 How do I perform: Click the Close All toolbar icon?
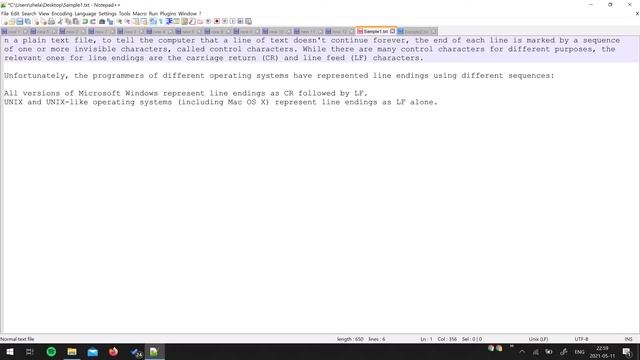pos(44,21)
